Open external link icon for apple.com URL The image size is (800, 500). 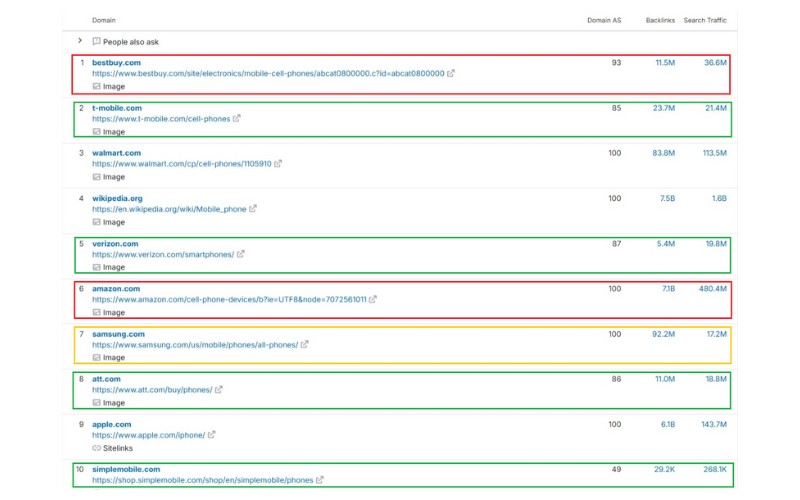pyautogui.click(x=212, y=435)
